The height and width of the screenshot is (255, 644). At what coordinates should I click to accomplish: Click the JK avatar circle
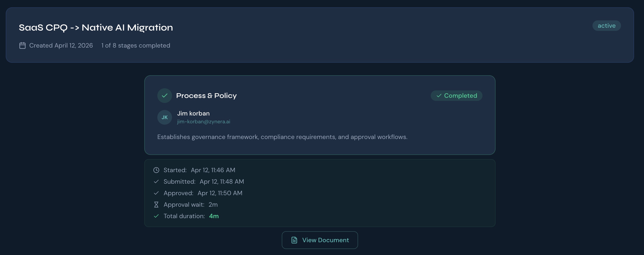[165, 117]
